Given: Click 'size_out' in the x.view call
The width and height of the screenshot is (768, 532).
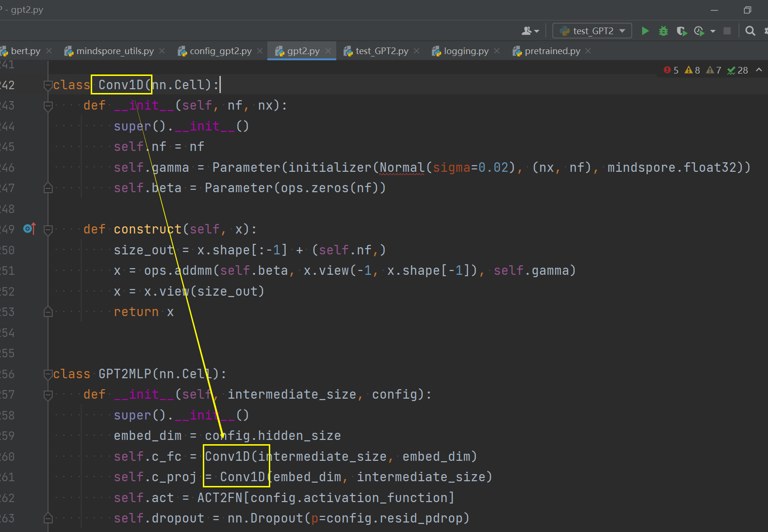Looking at the screenshot, I should [228, 291].
